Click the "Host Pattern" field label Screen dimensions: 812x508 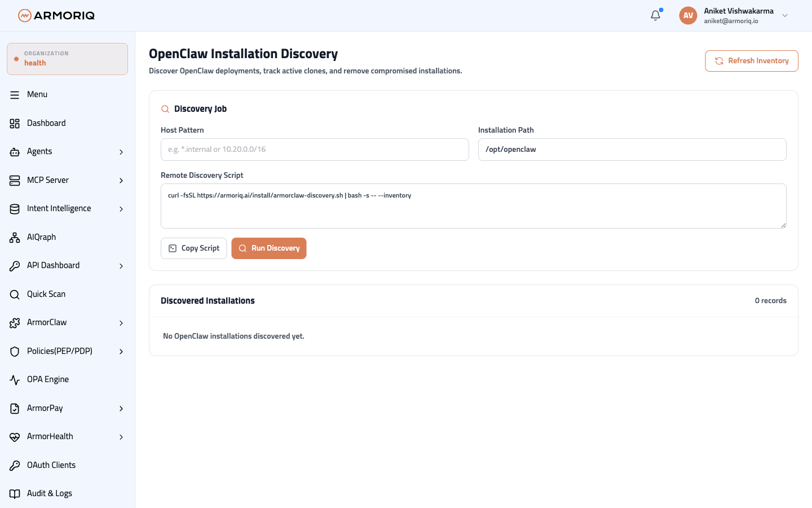pyautogui.click(x=182, y=130)
